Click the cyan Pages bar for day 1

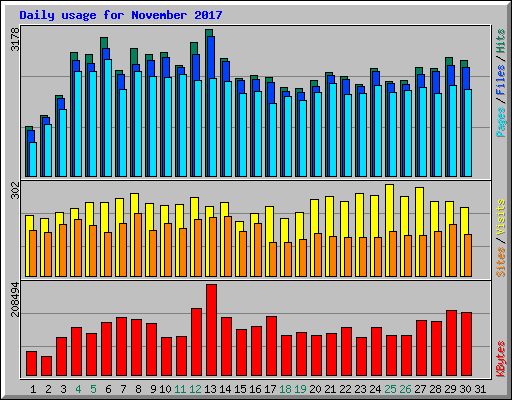pos(33,159)
